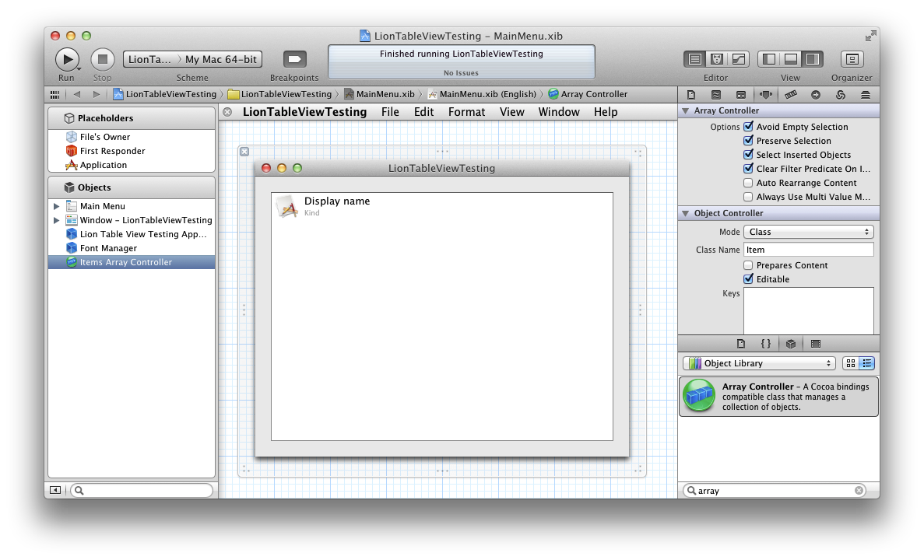This screenshot has width=924, height=560.
Task: Show the Navigator pane
Action: coord(769,59)
